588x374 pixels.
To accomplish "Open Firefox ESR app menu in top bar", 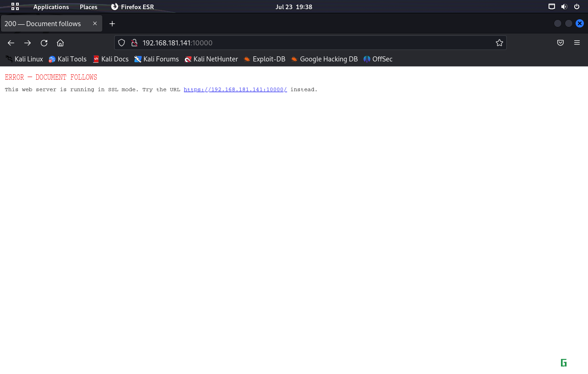I will 133,7.
